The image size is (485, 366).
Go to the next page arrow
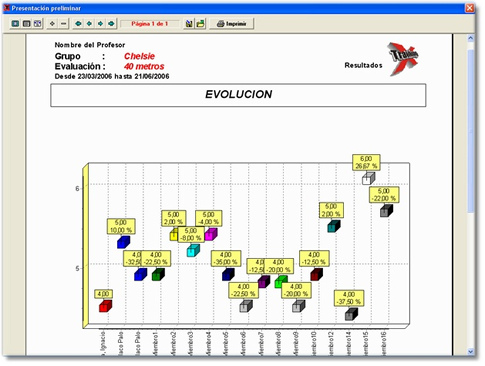(100, 24)
